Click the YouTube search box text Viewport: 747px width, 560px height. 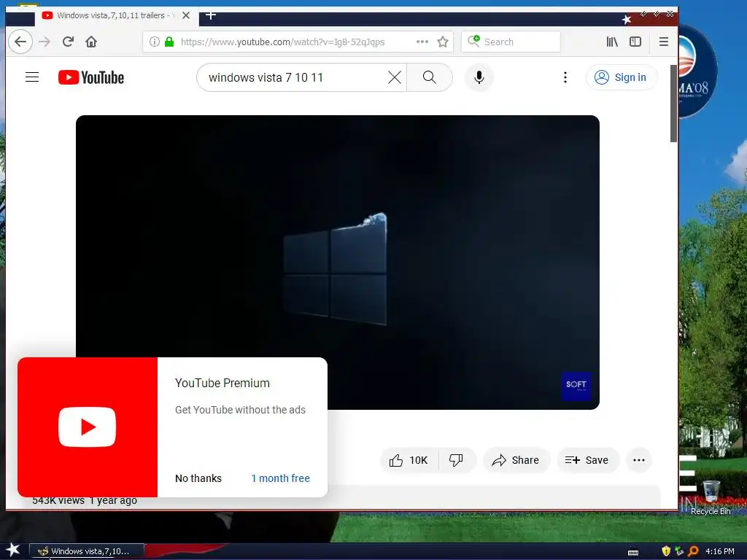(266, 77)
